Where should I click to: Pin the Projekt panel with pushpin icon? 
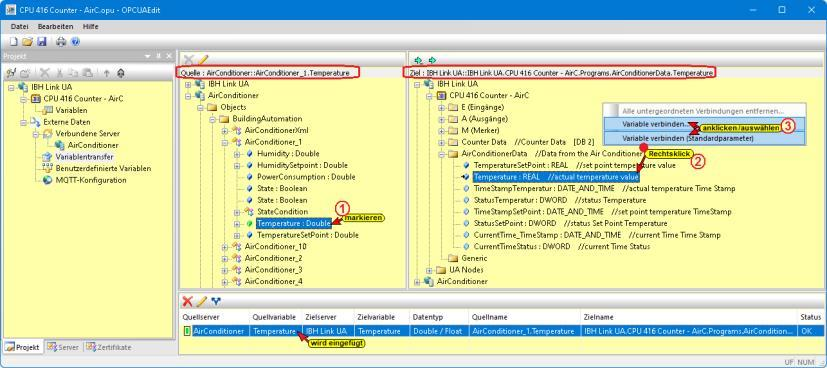tap(159, 56)
